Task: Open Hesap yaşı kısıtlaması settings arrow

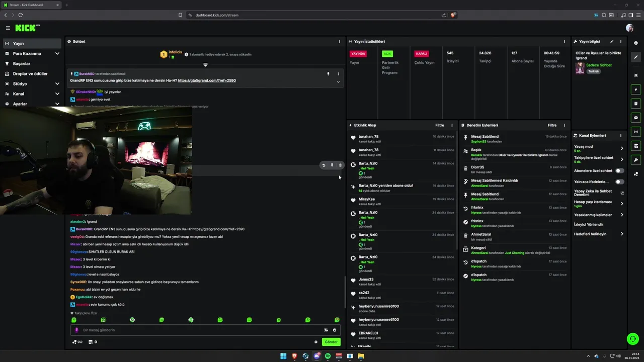Action: [622, 204]
